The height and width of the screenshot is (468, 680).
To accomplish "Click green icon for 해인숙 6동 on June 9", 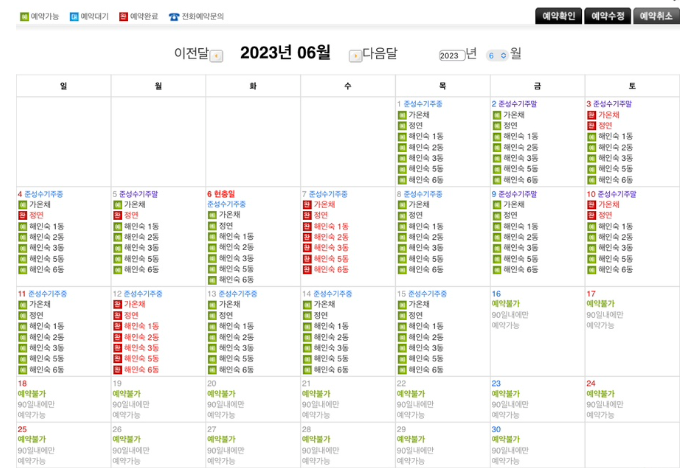I will pyautogui.click(x=496, y=269).
